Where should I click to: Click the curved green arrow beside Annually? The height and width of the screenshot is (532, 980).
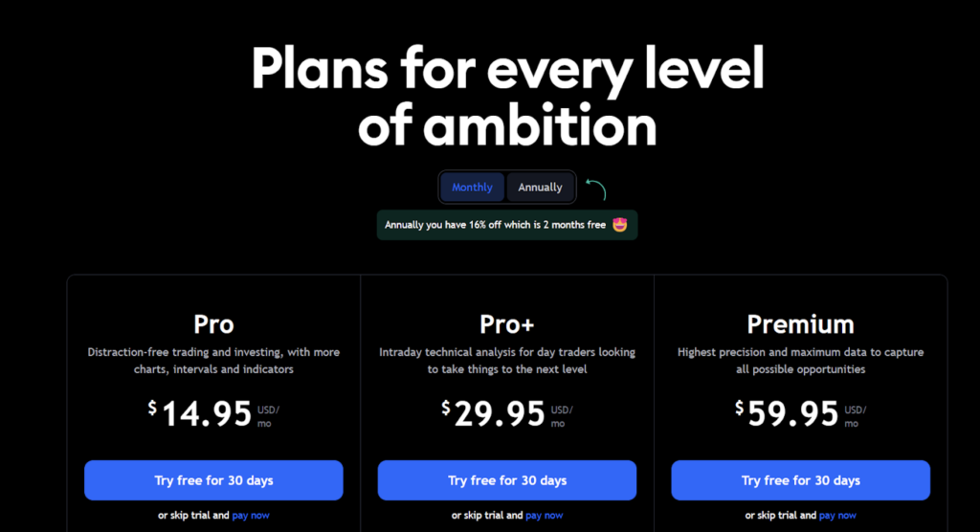click(595, 188)
